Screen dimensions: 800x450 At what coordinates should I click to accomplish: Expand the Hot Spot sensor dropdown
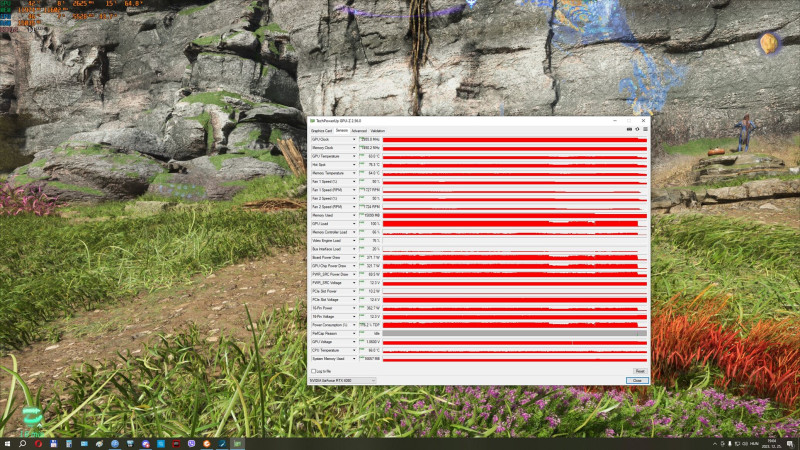click(354, 165)
